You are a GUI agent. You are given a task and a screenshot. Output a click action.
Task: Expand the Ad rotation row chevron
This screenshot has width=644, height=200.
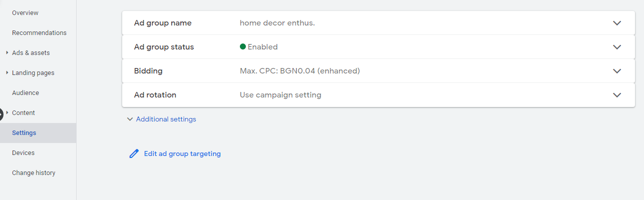pyautogui.click(x=617, y=95)
